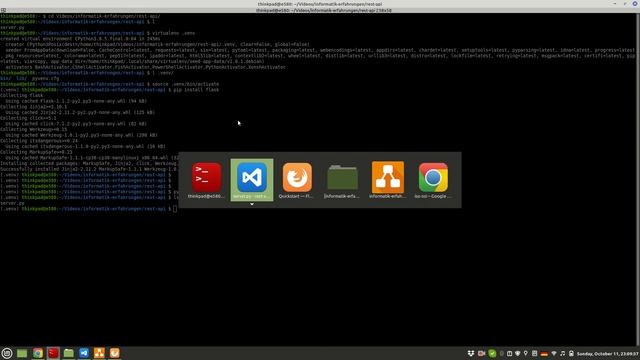Open draw.io from the taskbar

tap(99, 353)
